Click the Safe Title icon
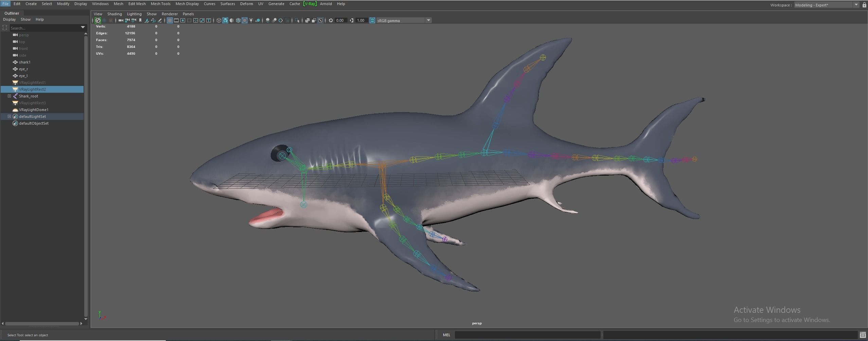The image size is (868, 341). (x=209, y=20)
